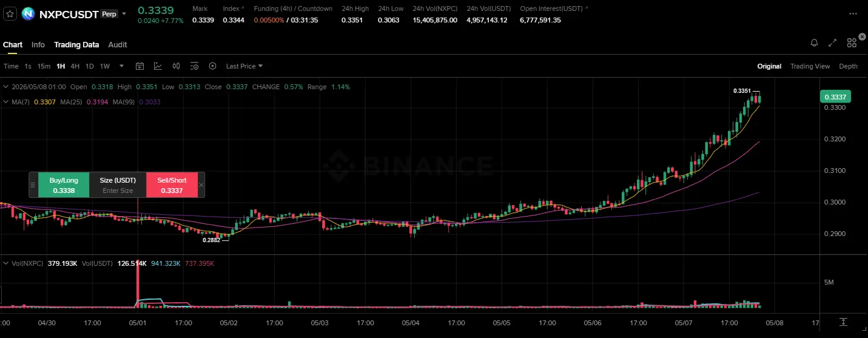Viewport: 868px width, 338px height.
Task: Open the chart display settings list icon
Action: tap(194, 66)
